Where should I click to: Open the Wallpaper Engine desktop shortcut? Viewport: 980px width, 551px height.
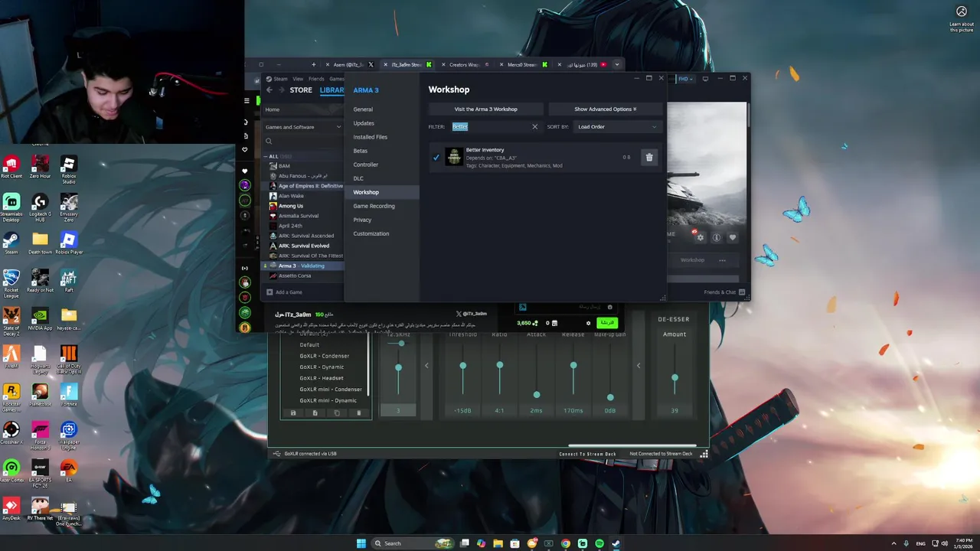68,436
